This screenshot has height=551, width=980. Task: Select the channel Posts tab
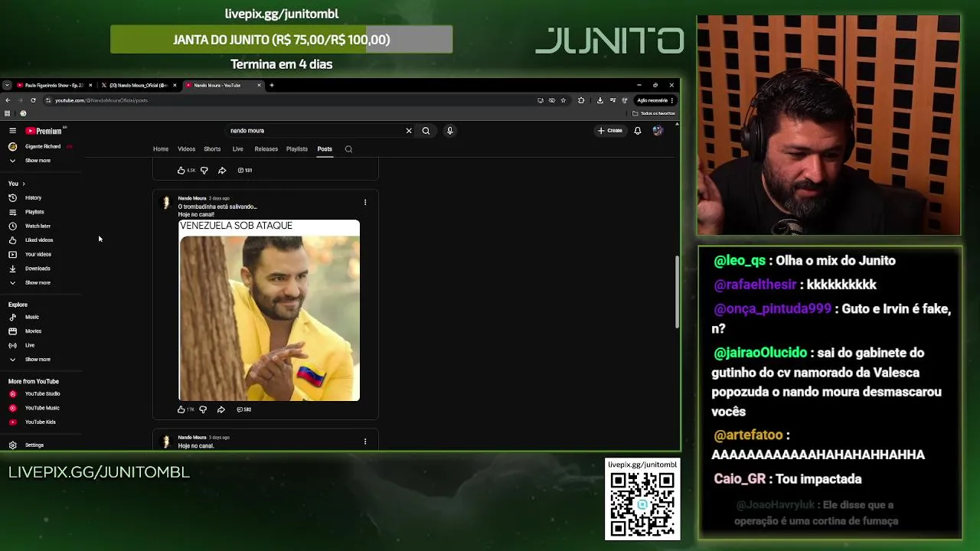pos(325,149)
